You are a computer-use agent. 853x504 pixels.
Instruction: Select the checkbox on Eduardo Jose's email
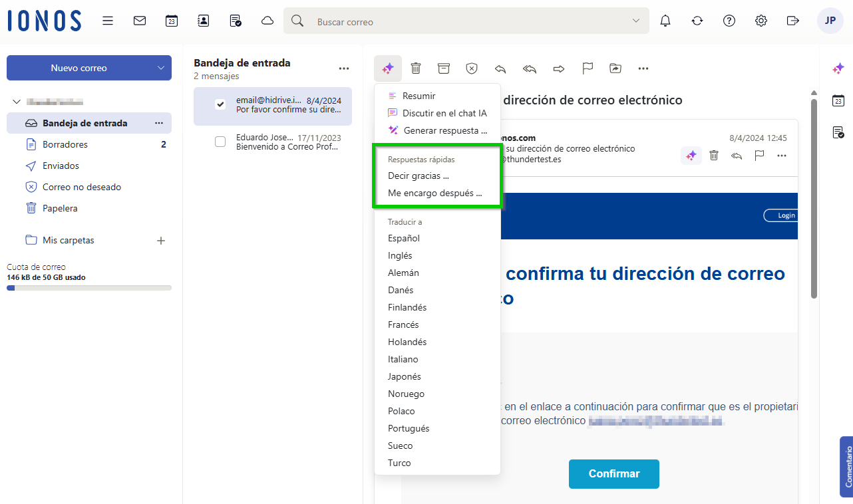220,141
